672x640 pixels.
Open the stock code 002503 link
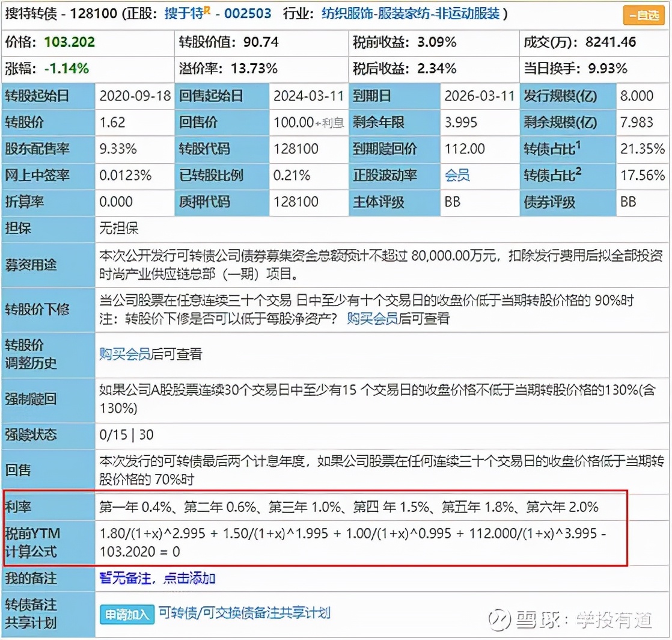click(x=248, y=13)
